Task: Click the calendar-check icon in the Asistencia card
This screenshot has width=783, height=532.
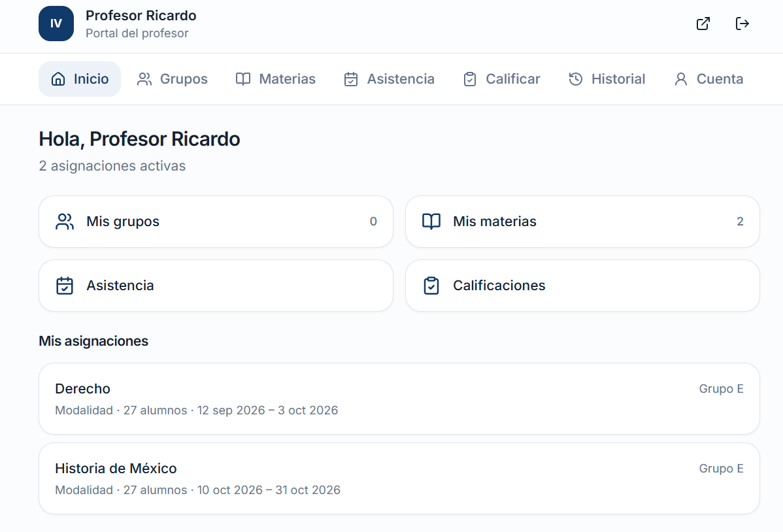Action: pyautogui.click(x=65, y=286)
